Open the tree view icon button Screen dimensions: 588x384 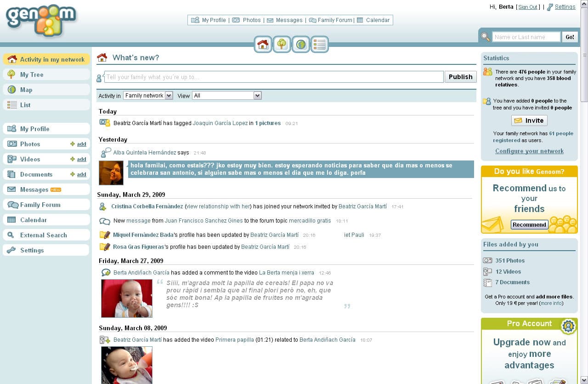(282, 44)
